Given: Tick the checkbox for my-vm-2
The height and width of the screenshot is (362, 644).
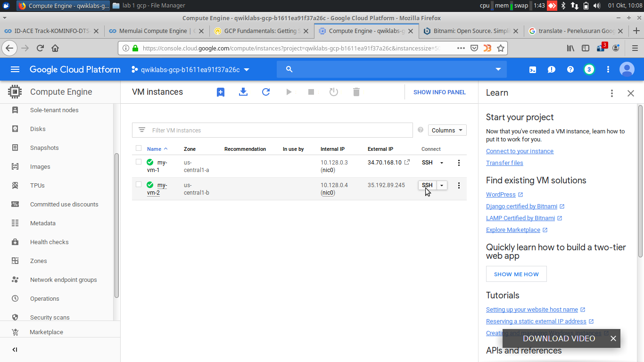Looking at the screenshot, I should (x=139, y=184).
